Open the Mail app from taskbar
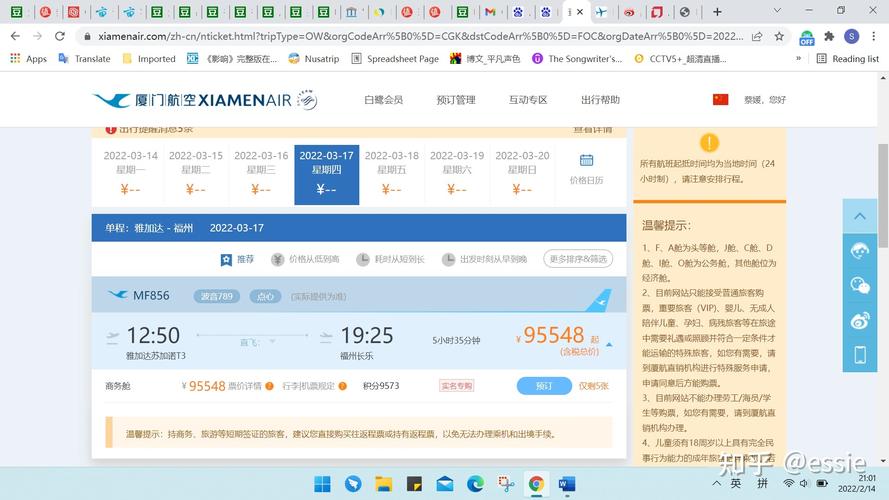The width and height of the screenshot is (889, 500). (x=444, y=484)
